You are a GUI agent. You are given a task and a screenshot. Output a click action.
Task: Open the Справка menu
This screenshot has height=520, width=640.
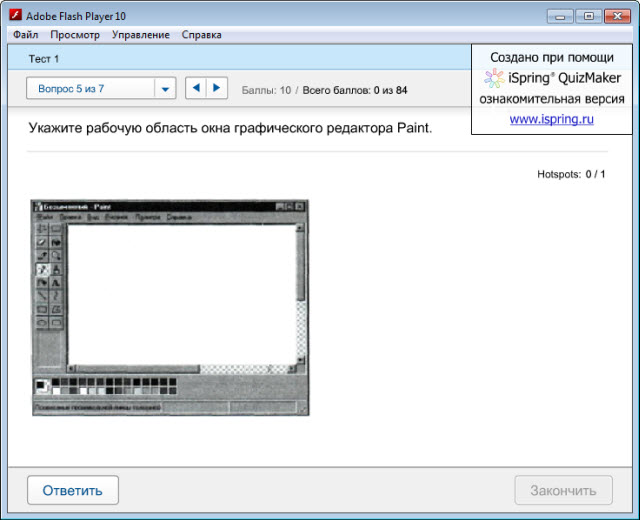pos(202,35)
